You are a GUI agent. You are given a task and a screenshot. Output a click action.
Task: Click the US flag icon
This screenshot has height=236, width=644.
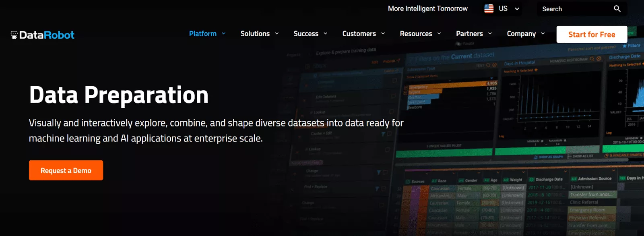(x=489, y=9)
